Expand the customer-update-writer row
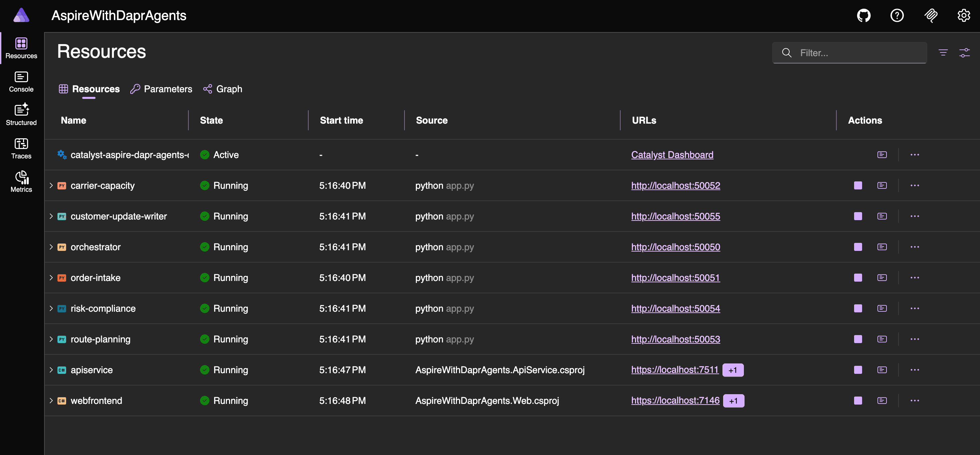 click(51, 216)
